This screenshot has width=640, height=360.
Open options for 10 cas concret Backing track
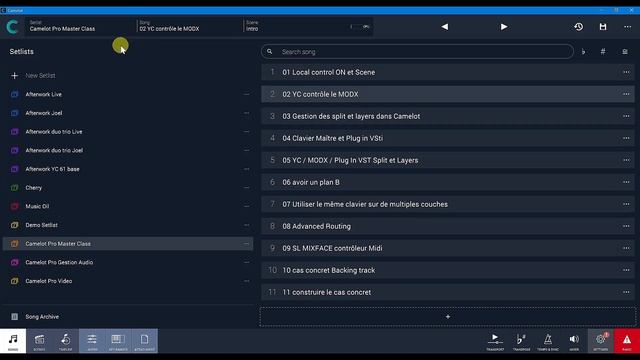(x=626, y=270)
